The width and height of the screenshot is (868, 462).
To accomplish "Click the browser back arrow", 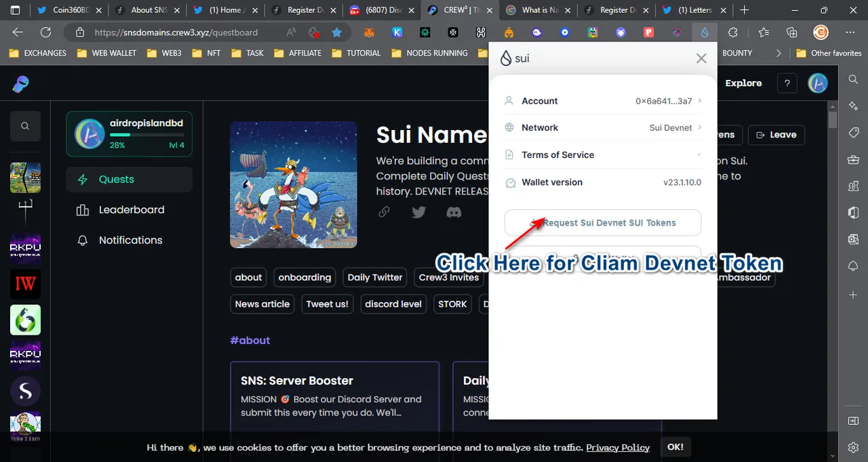I will [x=18, y=33].
